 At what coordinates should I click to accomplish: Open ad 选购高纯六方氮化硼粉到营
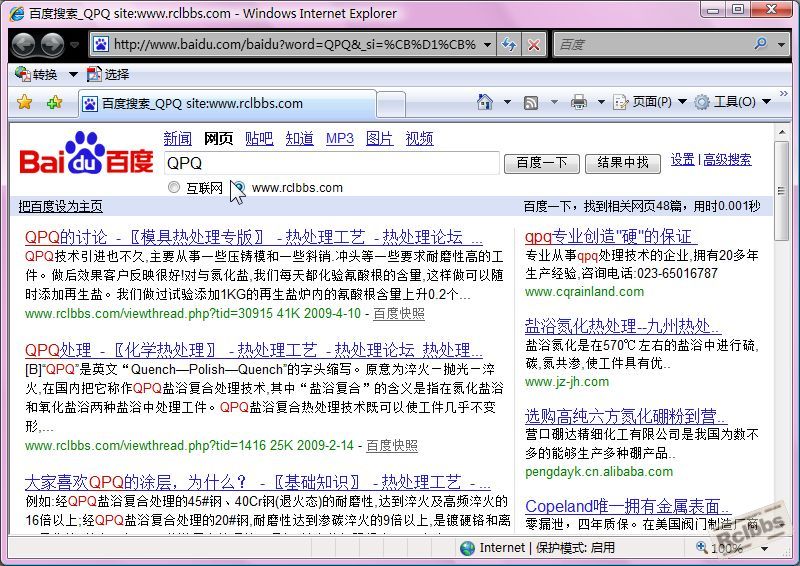(626, 416)
